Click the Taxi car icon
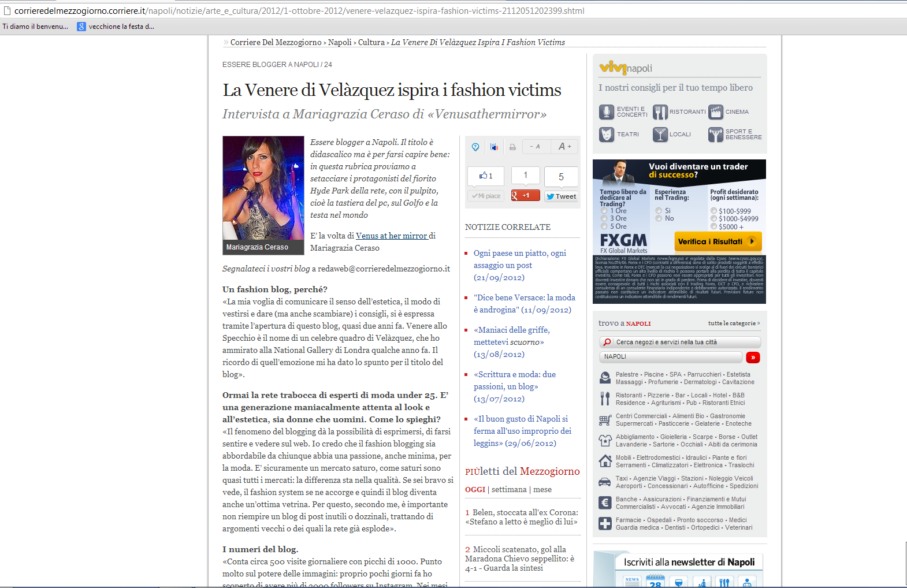The height and width of the screenshot is (588, 907). pos(605,482)
